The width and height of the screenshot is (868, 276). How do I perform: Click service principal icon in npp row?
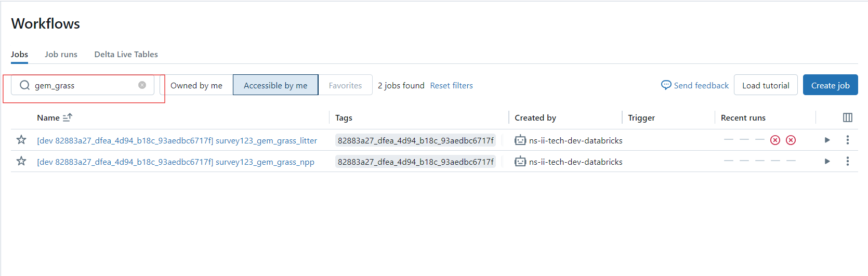(x=520, y=161)
